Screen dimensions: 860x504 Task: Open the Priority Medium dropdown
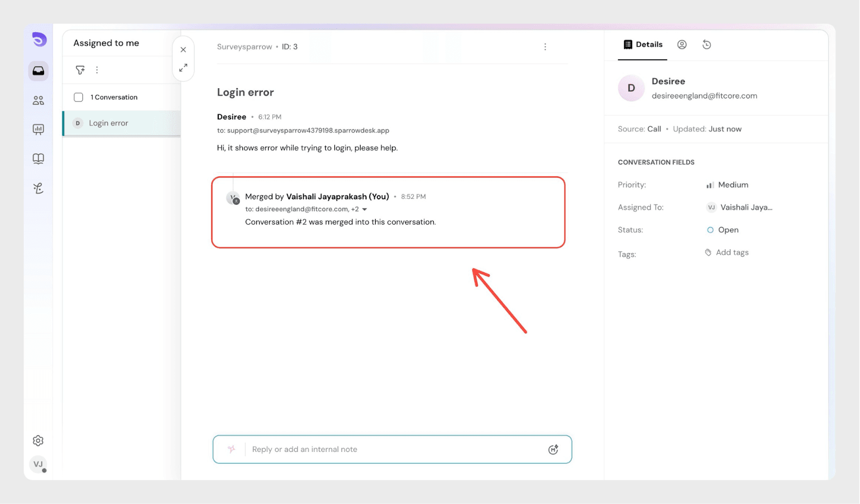pyautogui.click(x=732, y=185)
